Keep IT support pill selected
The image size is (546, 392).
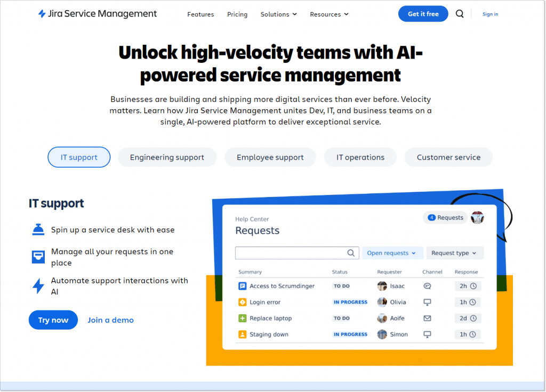[79, 157]
